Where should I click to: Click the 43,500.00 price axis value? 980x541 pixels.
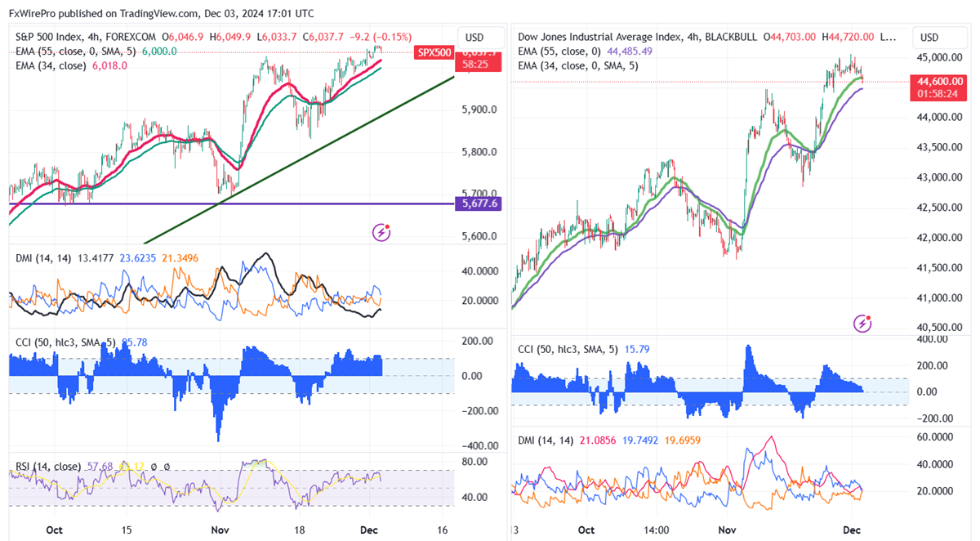[941, 147]
